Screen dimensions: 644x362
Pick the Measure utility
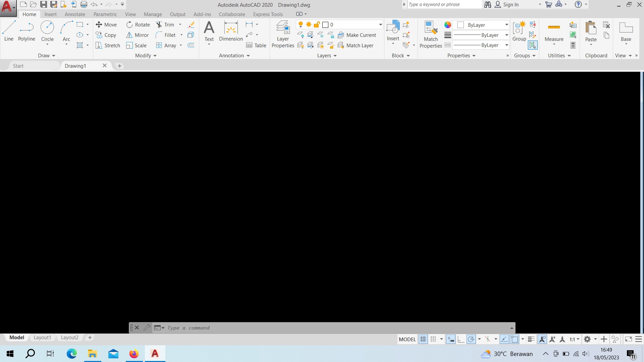(x=554, y=34)
